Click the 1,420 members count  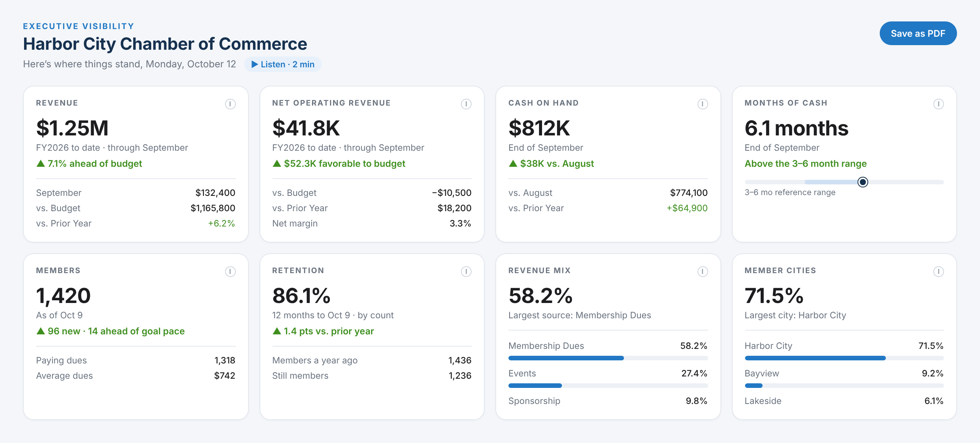(x=63, y=296)
